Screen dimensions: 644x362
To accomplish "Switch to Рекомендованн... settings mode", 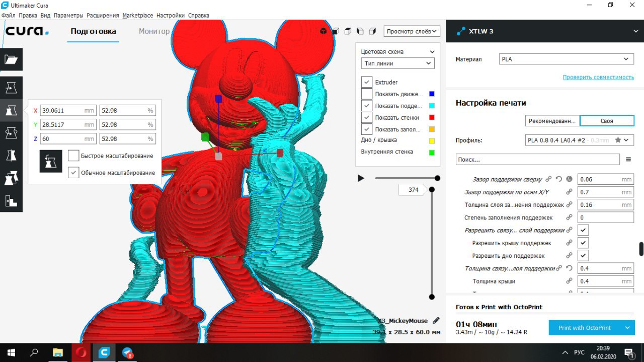I will pyautogui.click(x=552, y=121).
